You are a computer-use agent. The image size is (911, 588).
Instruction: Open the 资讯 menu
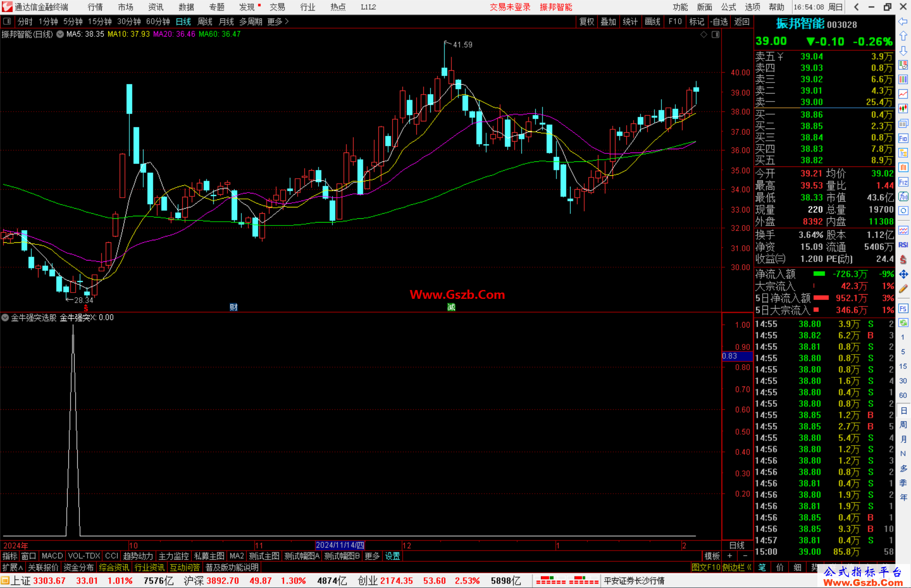[156, 7]
